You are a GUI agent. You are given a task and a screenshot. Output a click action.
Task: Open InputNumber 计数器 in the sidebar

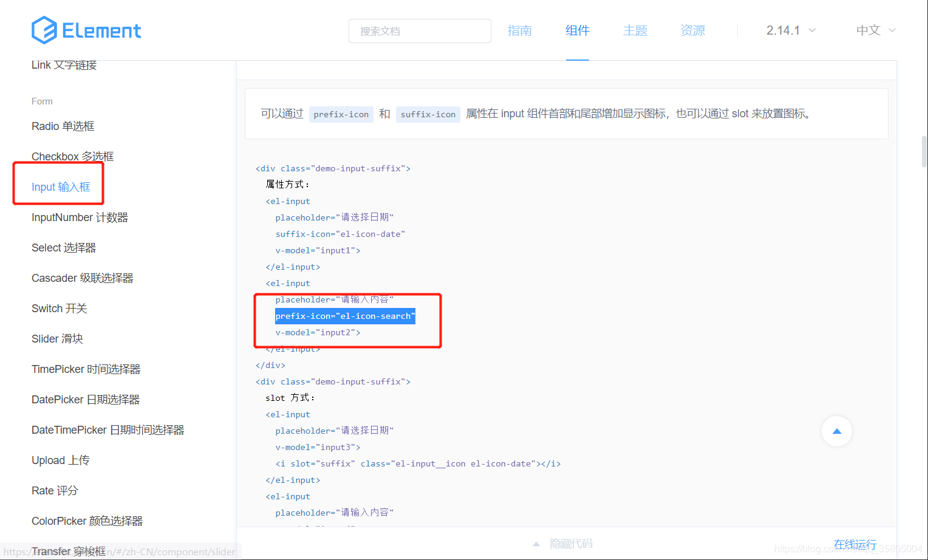pos(80,217)
